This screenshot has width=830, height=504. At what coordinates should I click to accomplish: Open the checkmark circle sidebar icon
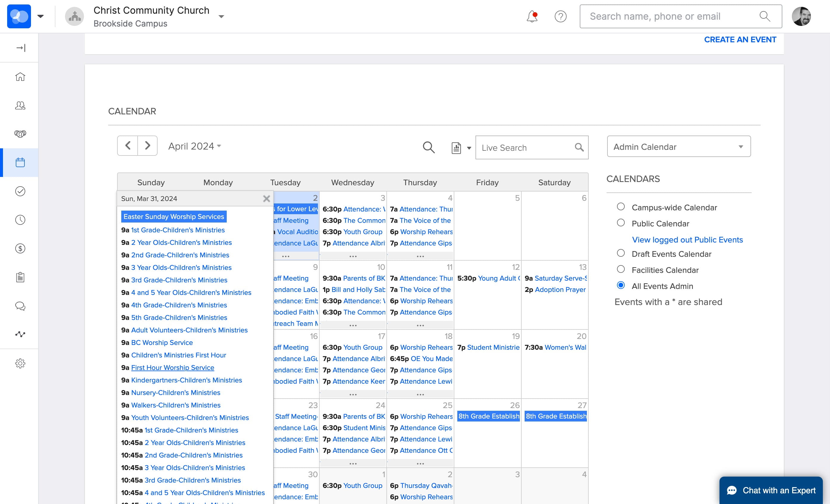tap(20, 191)
